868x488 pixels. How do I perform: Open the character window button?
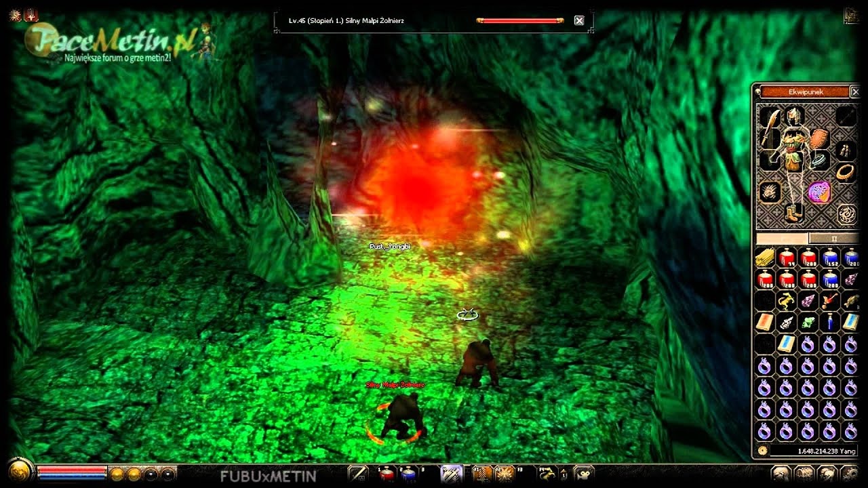point(781,474)
